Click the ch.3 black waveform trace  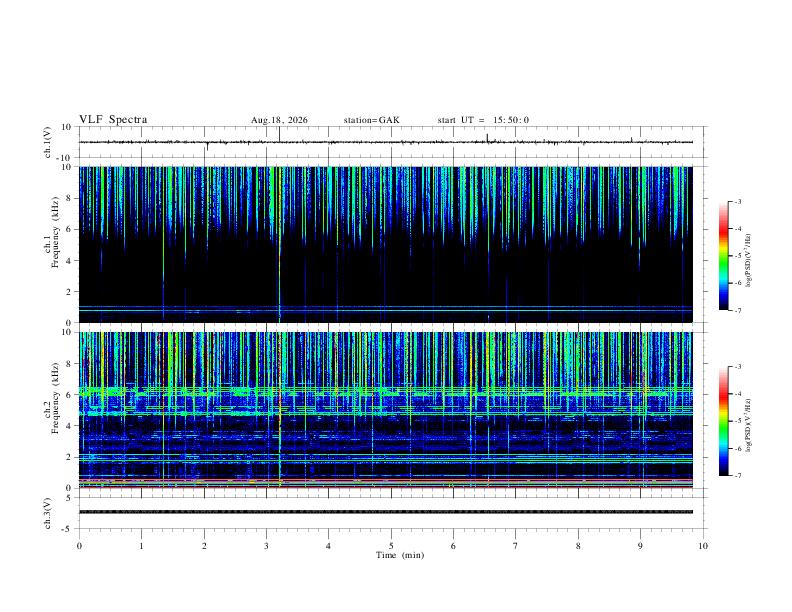[386, 512]
